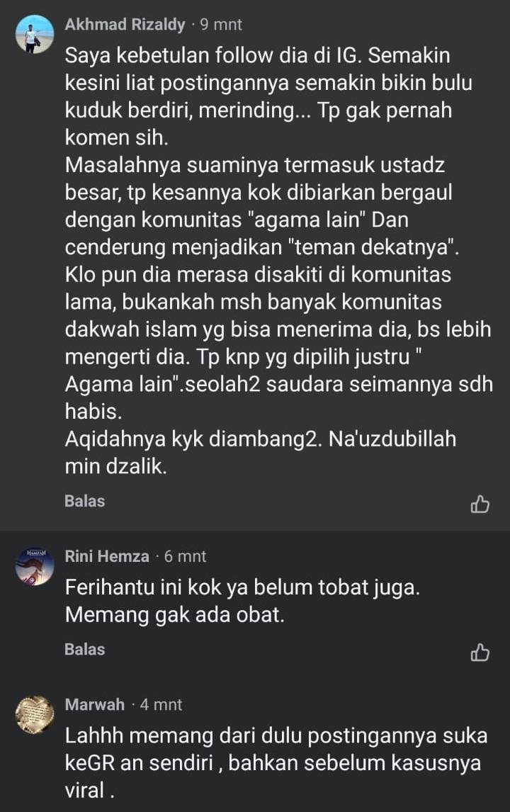Reply to Akhmad Rizaldy via Balas
The width and height of the screenshot is (510, 812).
coord(85,501)
